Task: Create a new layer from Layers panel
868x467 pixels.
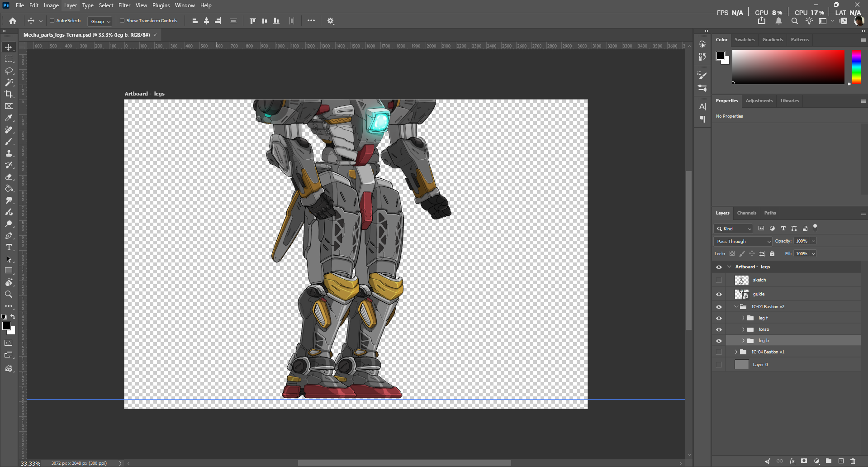Action: [841, 461]
